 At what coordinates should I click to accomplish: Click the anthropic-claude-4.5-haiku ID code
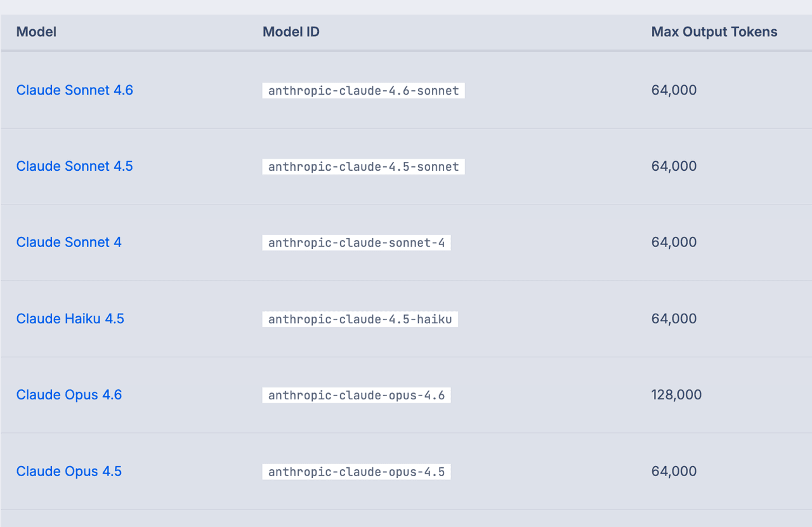click(360, 319)
